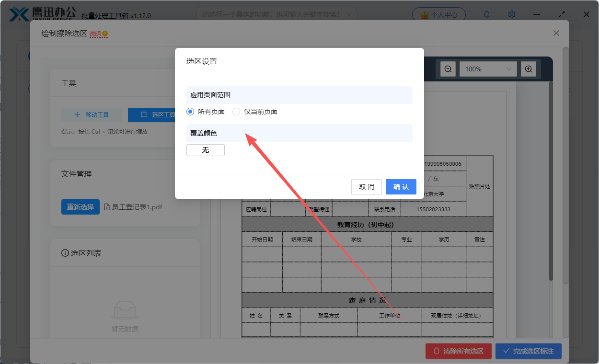Select the 所有页面 radio button
Image resolution: width=599 pixels, height=364 pixels.
pyautogui.click(x=190, y=111)
